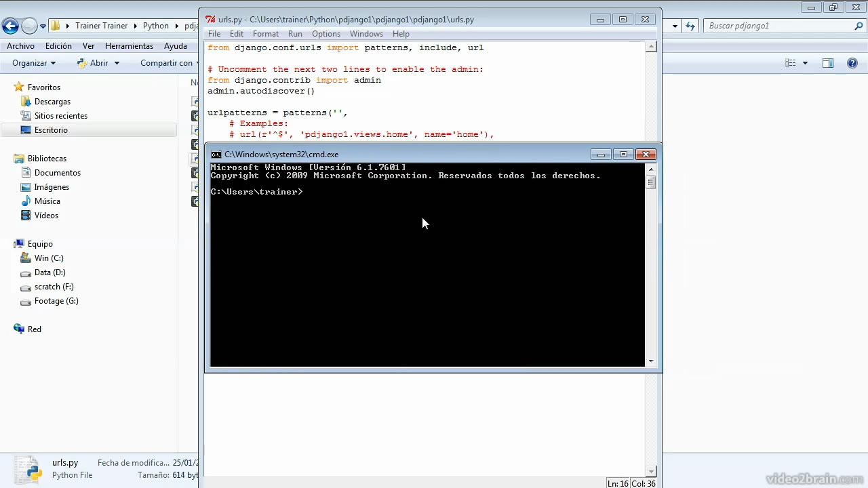The width and height of the screenshot is (868, 488).
Task: Click the refresh button beside address bar
Action: pos(690,26)
